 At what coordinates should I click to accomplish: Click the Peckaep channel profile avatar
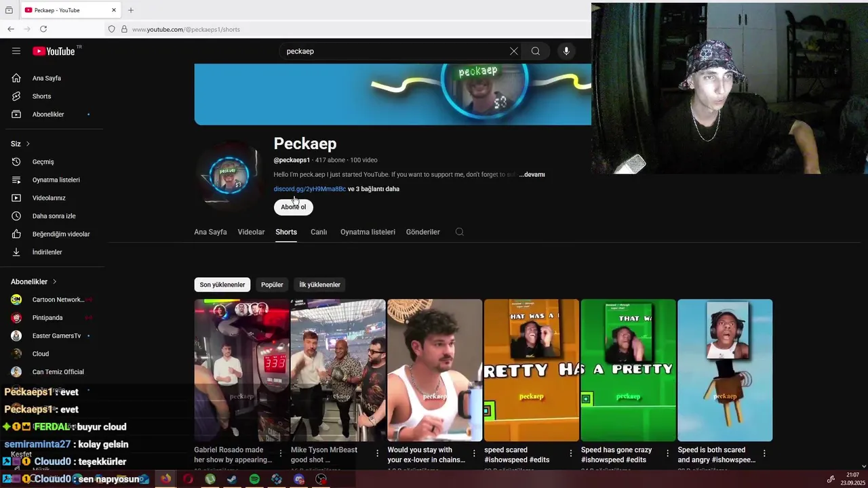pyautogui.click(x=229, y=175)
